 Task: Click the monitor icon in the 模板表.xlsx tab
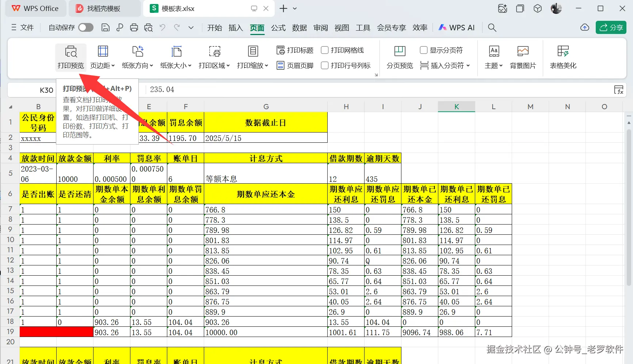[x=254, y=8]
